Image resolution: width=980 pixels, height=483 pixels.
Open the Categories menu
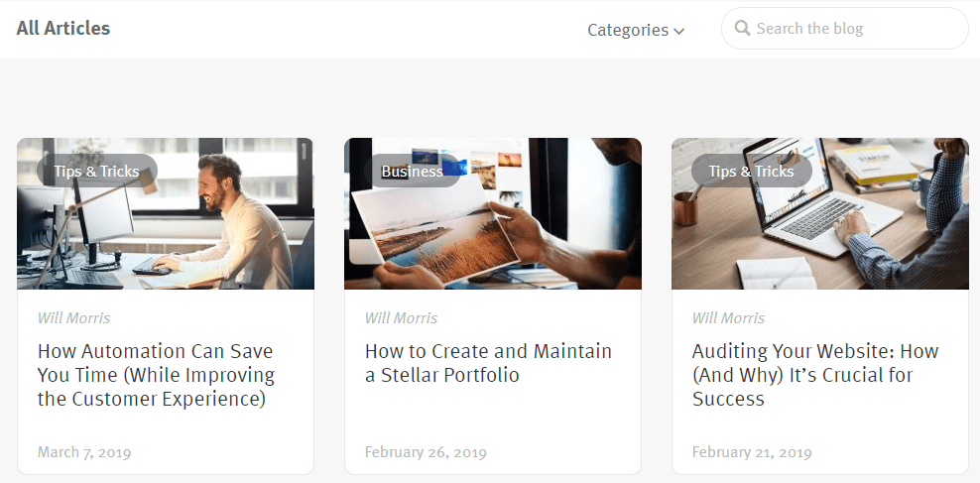[x=628, y=30]
